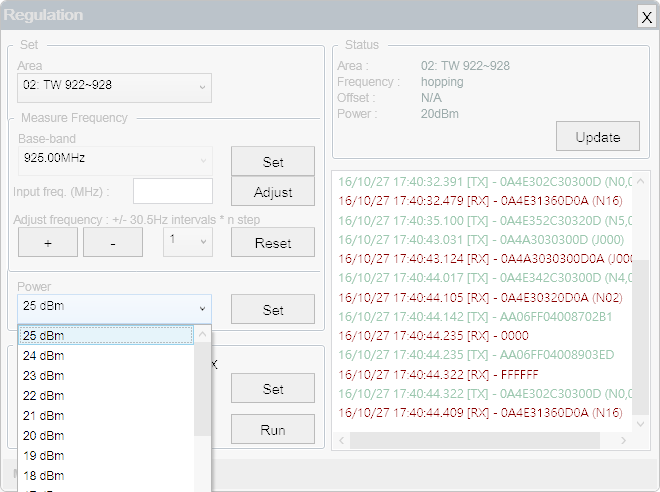Click the Set button next to Power
660x492 pixels.
273,309
